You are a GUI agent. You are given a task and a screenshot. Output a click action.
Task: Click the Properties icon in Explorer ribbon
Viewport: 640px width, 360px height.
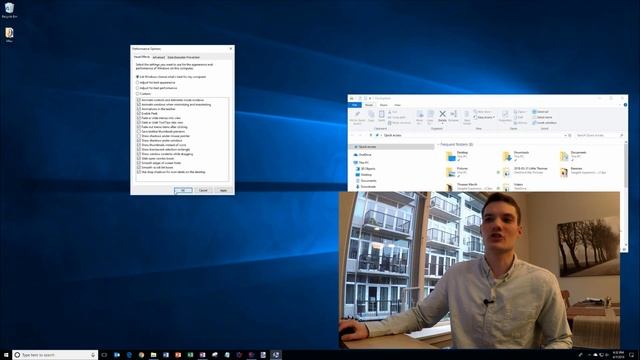[505, 116]
